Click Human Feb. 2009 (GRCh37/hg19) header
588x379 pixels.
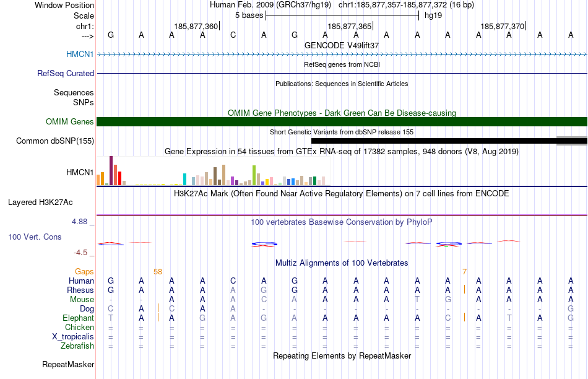click(x=270, y=5)
